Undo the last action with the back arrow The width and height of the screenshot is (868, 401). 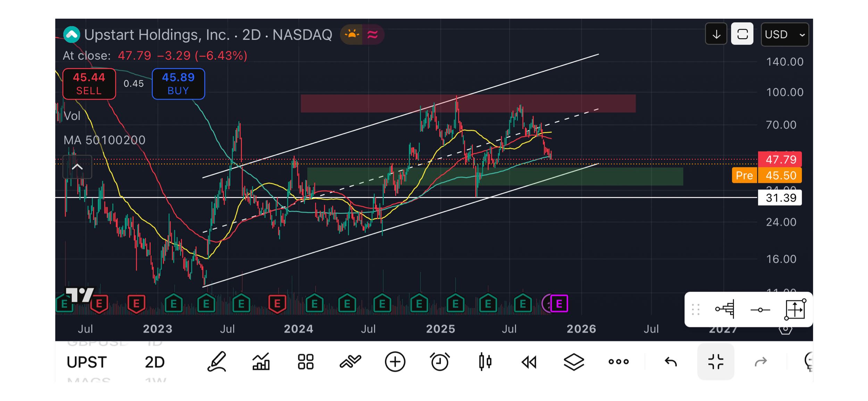(x=671, y=362)
